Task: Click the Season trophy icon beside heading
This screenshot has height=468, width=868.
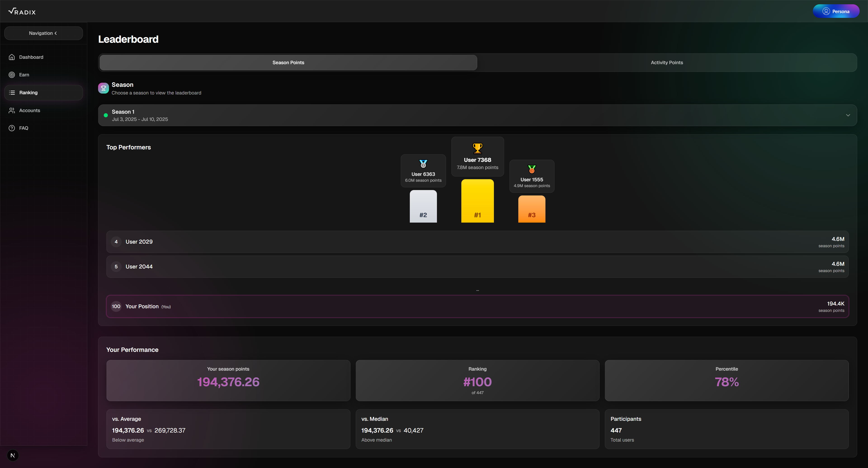Action: pos(104,88)
